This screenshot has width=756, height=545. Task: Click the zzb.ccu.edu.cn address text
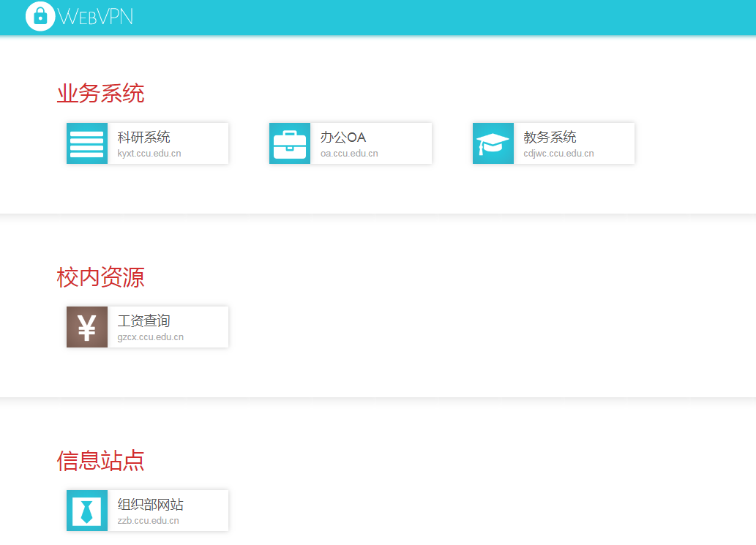click(148, 521)
